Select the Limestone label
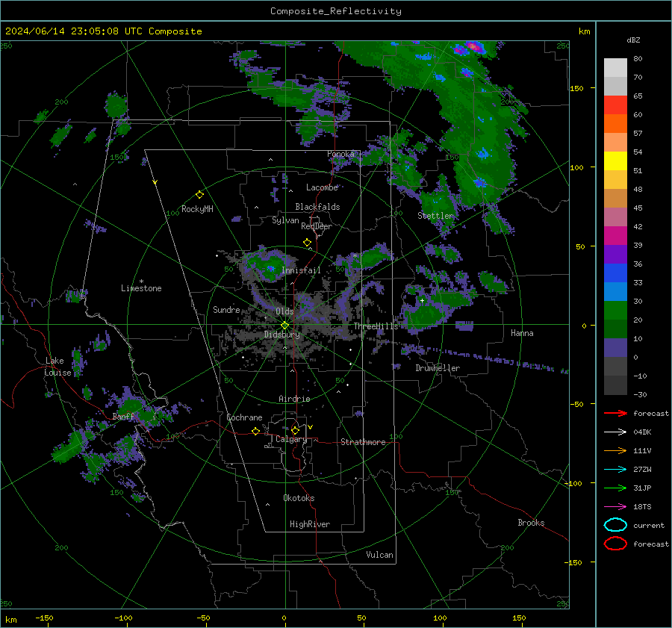Image resolution: width=672 pixels, height=628 pixels. point(141,288)
